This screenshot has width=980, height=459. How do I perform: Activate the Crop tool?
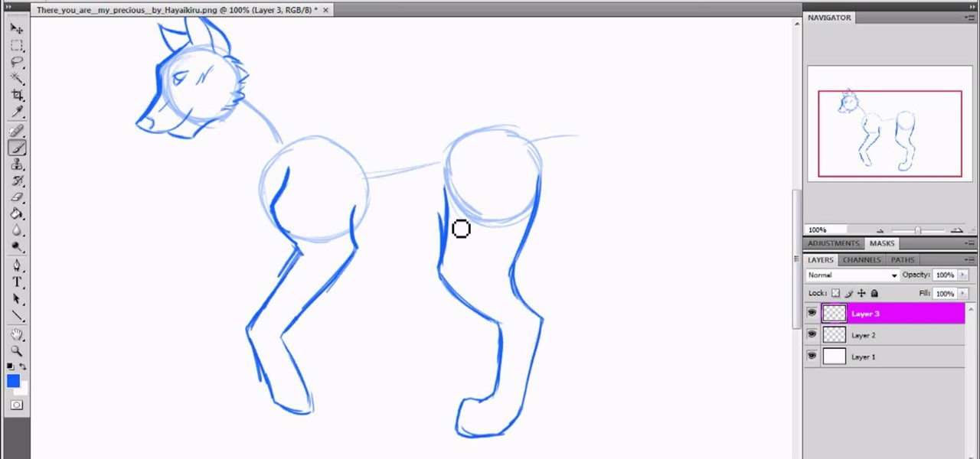(17, 95)
